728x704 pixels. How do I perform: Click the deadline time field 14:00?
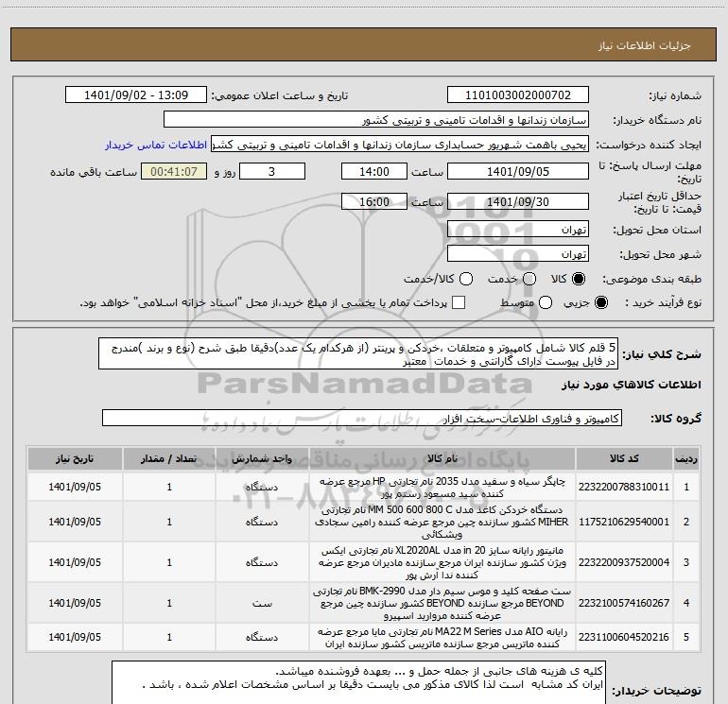pos(374,171)
